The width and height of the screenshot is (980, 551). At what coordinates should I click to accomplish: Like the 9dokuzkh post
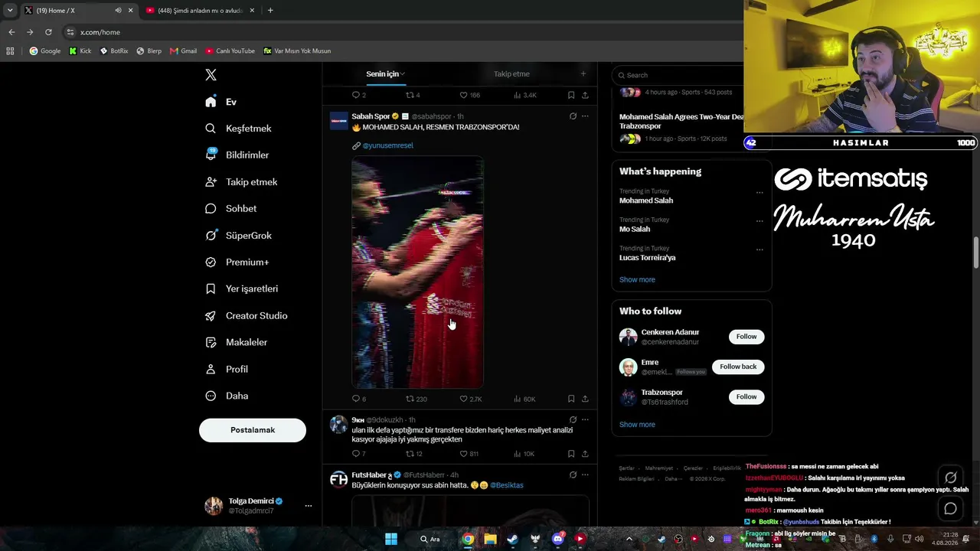(463, 454)
